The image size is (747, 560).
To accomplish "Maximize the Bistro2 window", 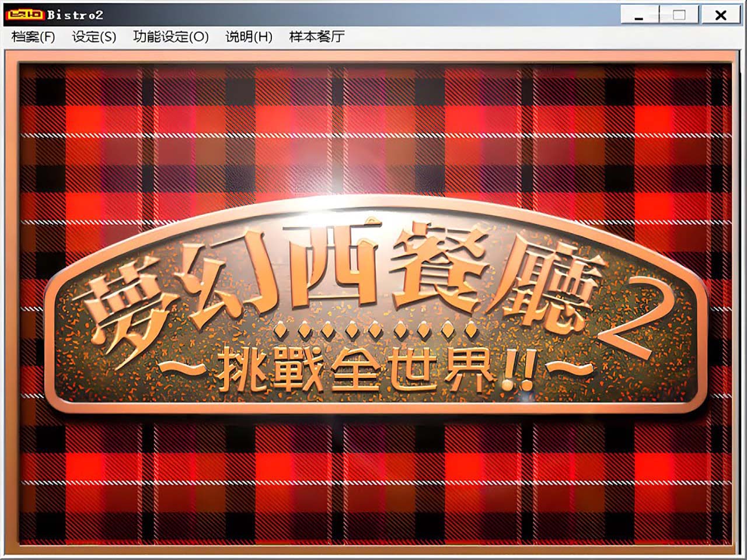I will coord(679,15).
